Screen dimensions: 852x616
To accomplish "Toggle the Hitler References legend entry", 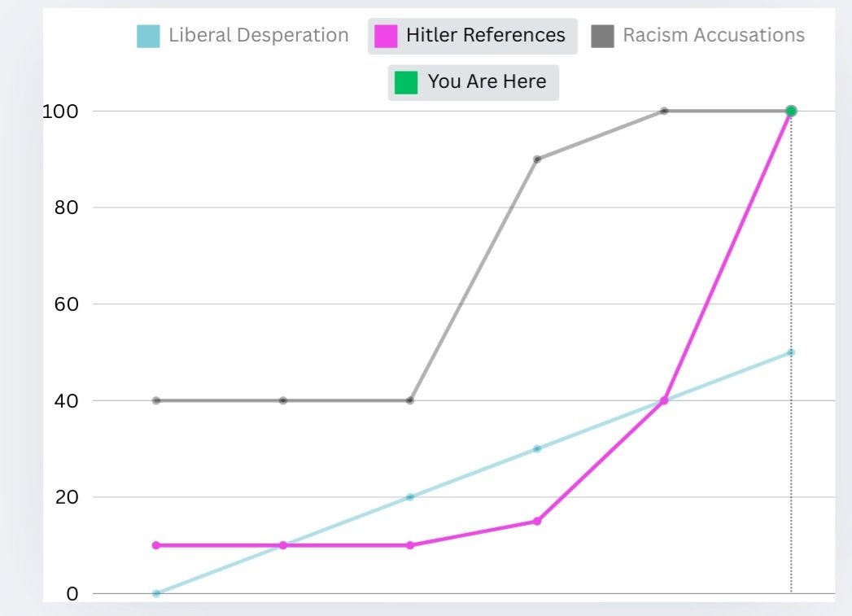I will click(472, 36).
